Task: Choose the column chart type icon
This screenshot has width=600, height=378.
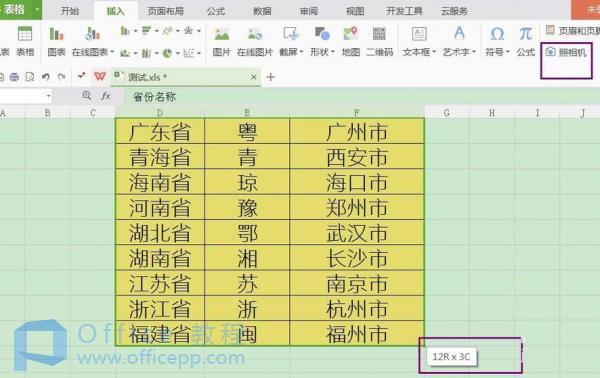Action: 125,31
